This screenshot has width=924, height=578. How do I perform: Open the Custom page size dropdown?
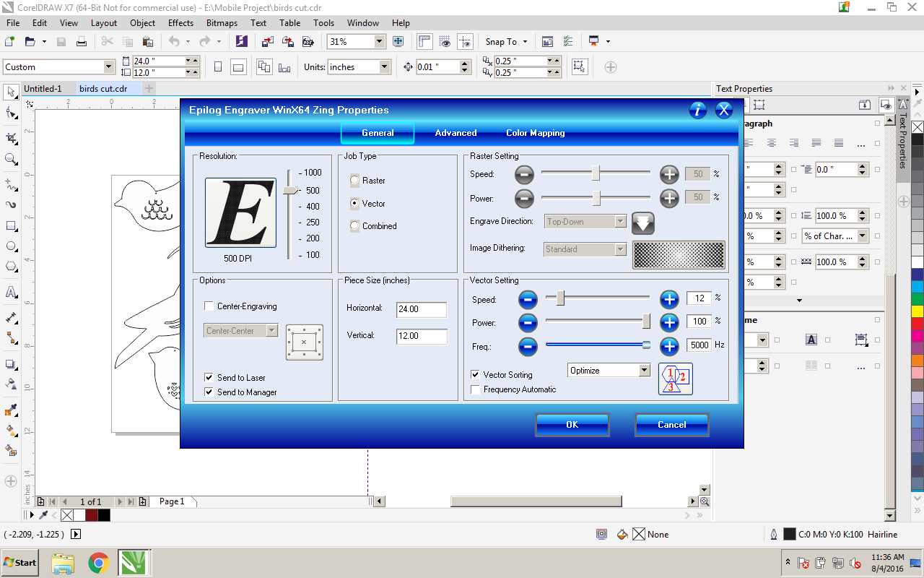coord(109,67)
